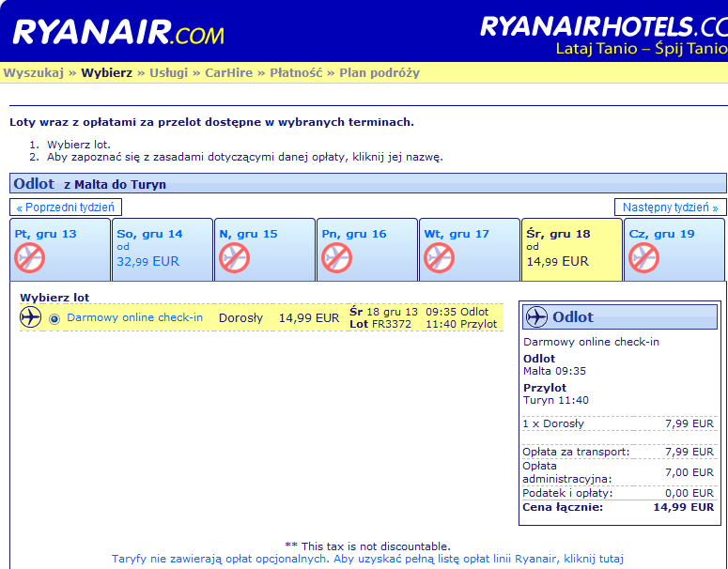Click Opłata administracyjna fee name
The height and width of the screenshot is (569, 728).
pyautogui.click(x=566, y=472)
